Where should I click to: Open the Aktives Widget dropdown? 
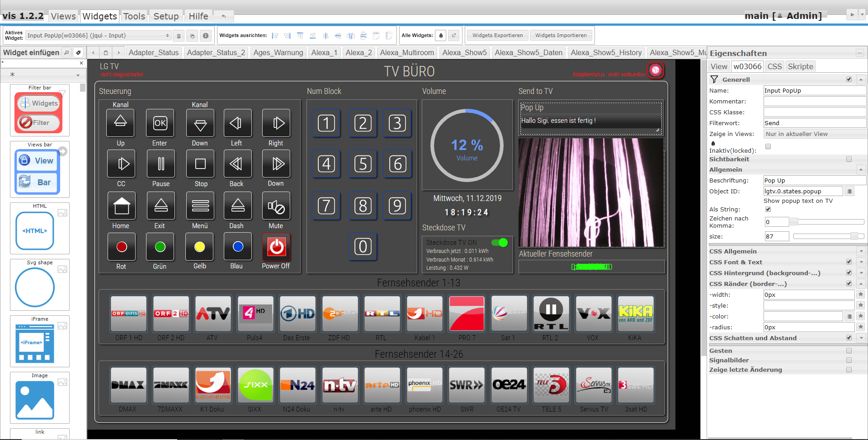pyautogui.click(x=98, y=35)
